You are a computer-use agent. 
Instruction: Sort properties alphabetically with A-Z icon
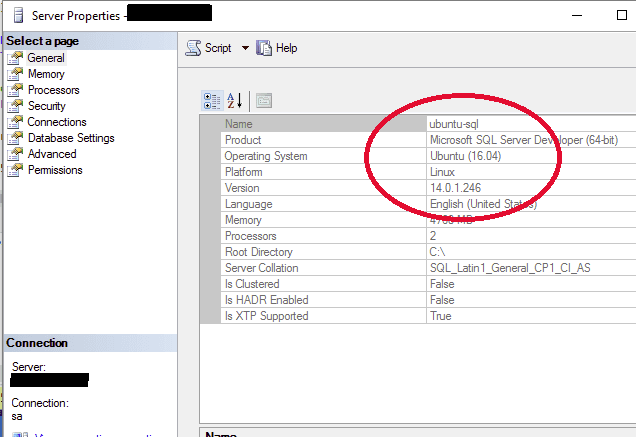click(x=234, y=101)
